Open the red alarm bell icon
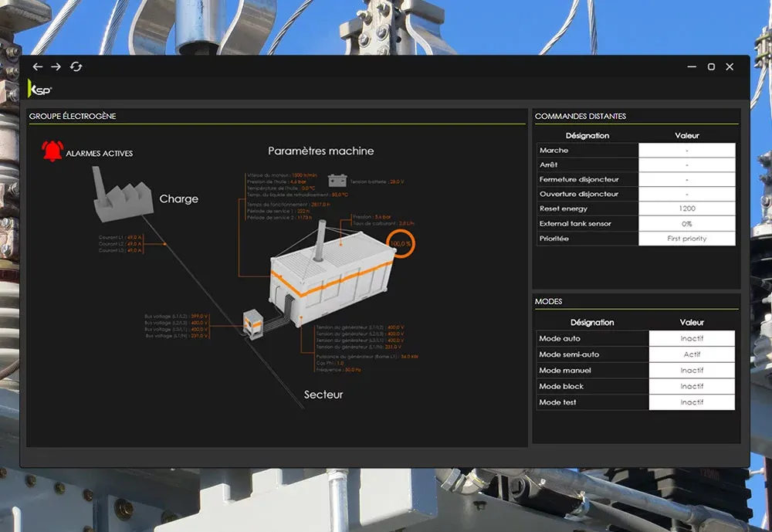The image size is (772, 532). (x=52, y=151)
